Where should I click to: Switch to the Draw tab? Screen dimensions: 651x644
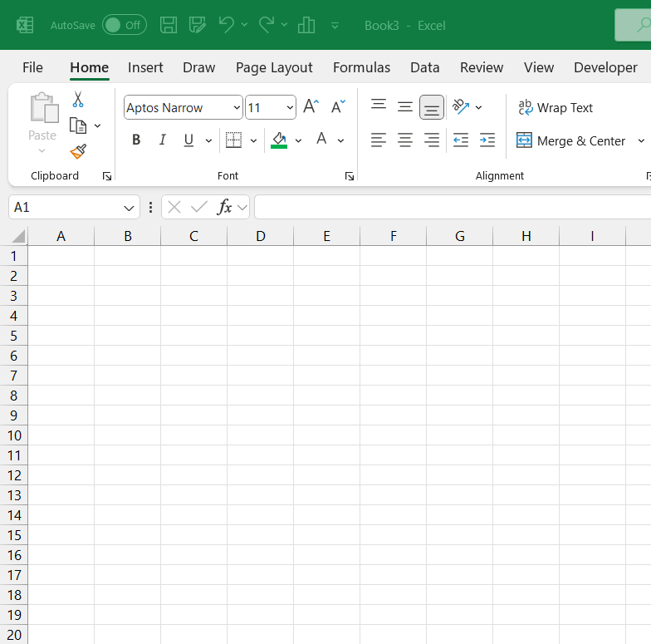(199, 67)
